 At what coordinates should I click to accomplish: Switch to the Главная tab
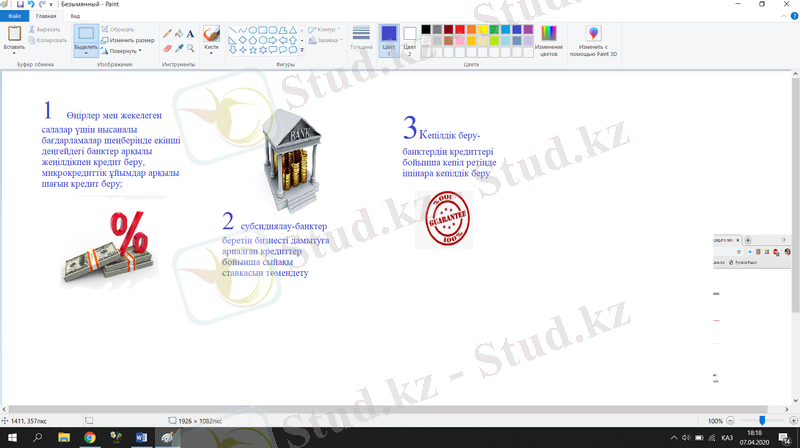pos(46,16)
